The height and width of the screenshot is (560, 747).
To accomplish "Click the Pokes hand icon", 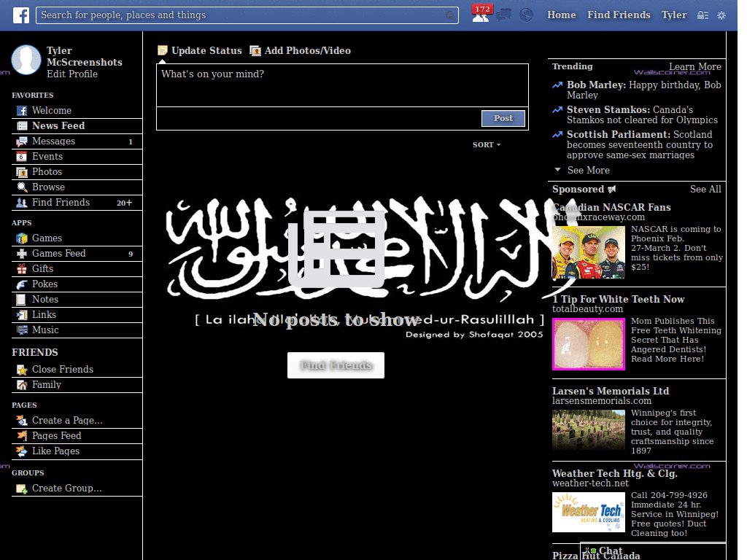I will click(22, 284).
